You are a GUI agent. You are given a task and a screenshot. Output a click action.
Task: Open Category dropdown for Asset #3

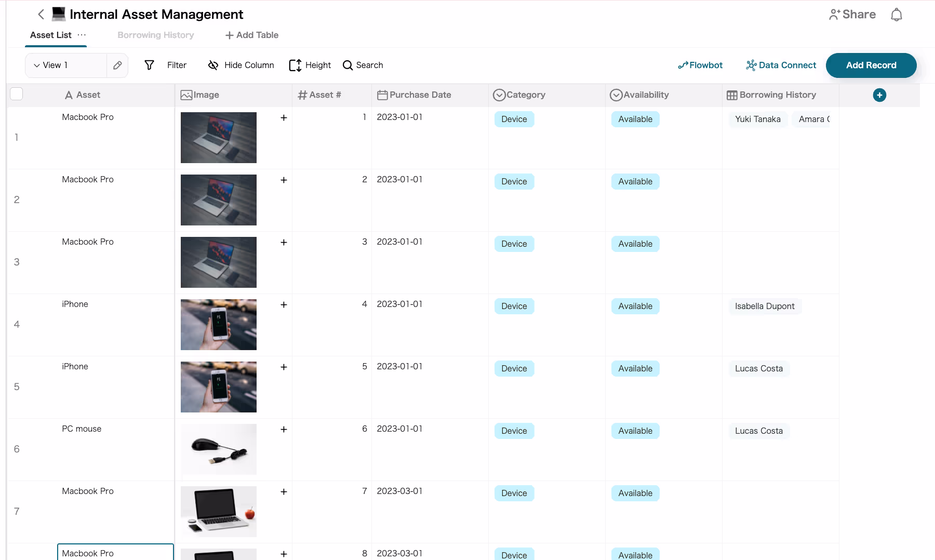pyautogui.click(x=514, y=244)
